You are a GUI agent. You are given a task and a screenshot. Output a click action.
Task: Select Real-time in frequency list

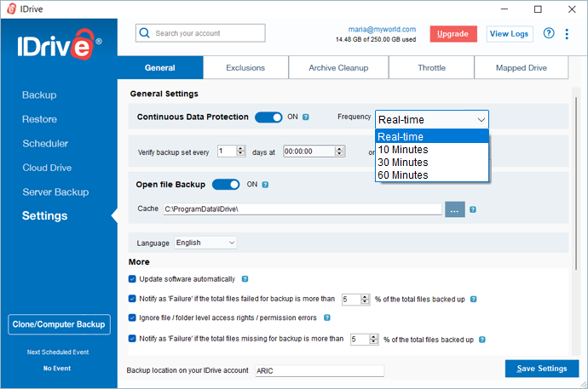point(431,137)
